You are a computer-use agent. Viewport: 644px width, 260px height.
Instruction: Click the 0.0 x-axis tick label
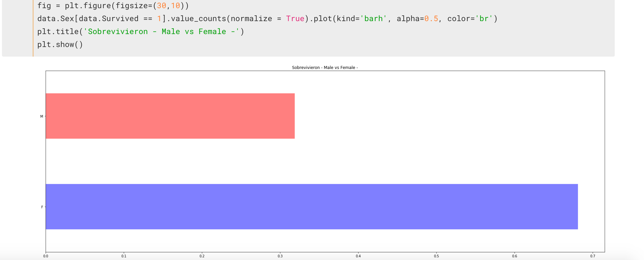(46, 256)
